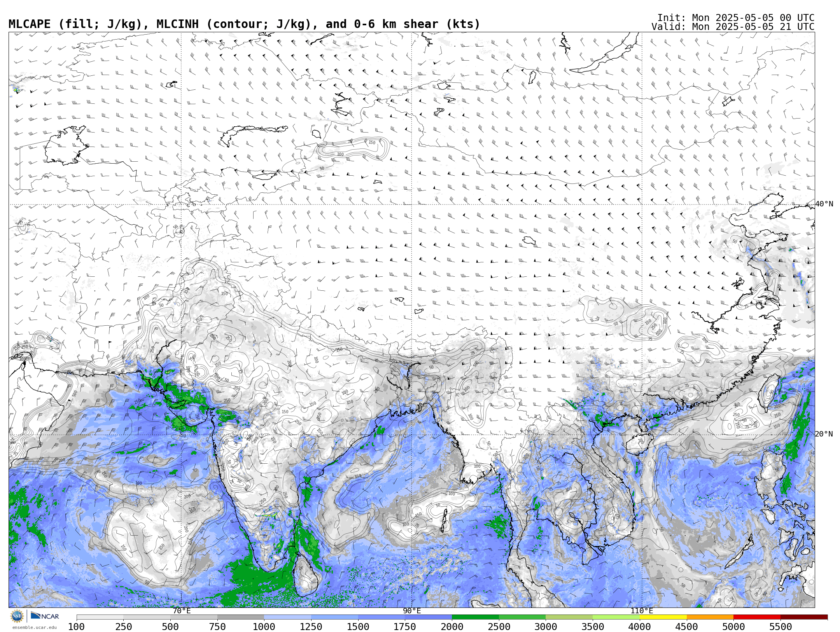
Task: Click the colorbar tick label 250
Action: (124, 627)
